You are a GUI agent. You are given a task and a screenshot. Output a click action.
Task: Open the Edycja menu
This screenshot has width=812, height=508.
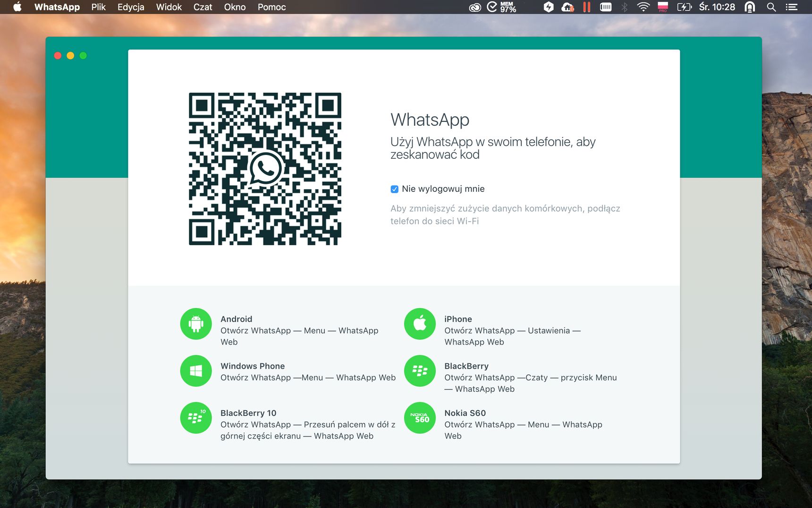coord(131,7)
